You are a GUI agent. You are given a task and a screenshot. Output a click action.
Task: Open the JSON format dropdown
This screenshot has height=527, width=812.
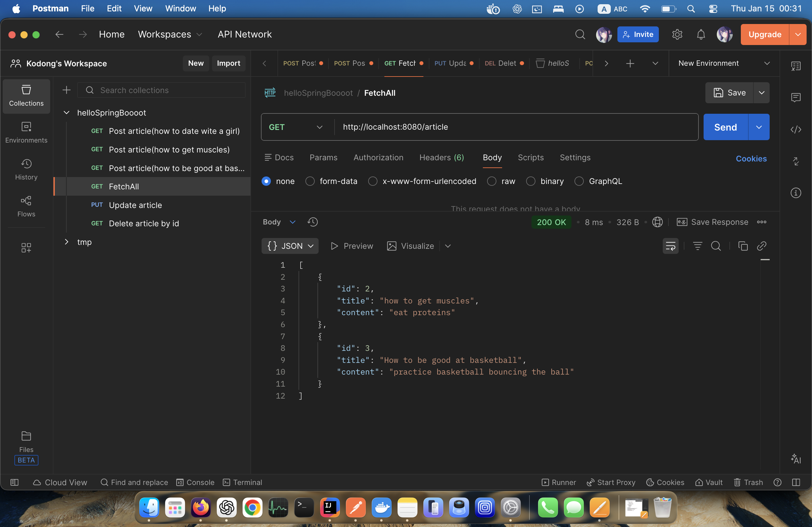point(290,246)
